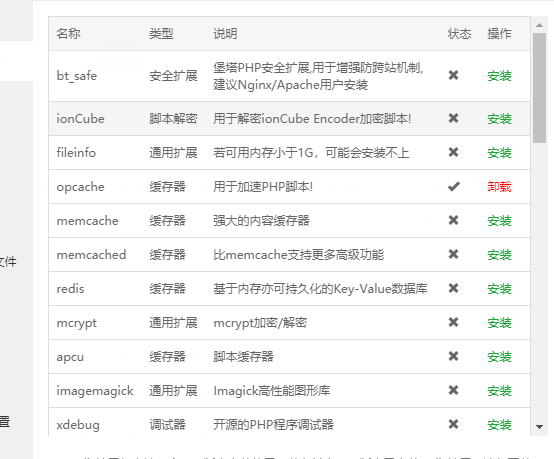Click the scrollbar down arrow
The width and height of the screenshot is (554, 459).
pos(539,427)
